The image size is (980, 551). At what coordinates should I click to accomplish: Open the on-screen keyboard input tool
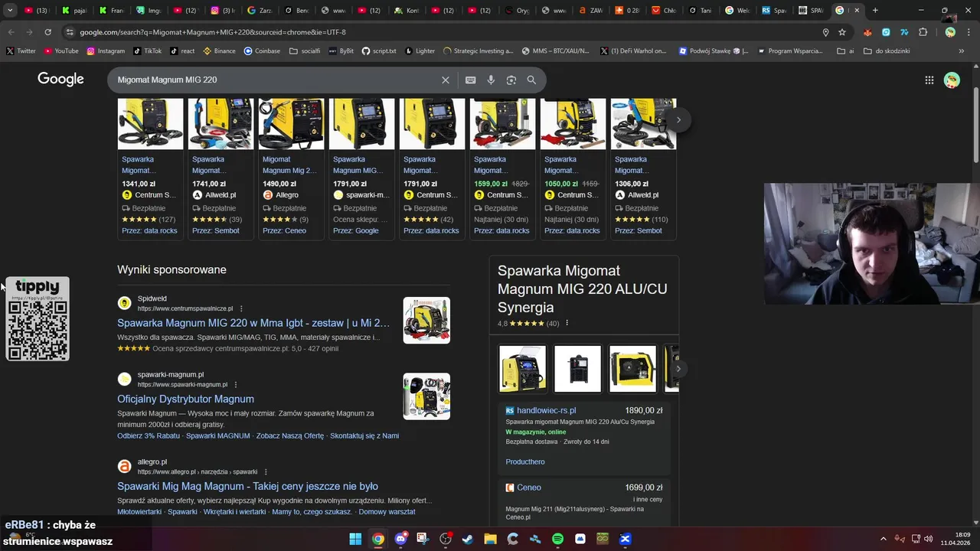(470, 80)
